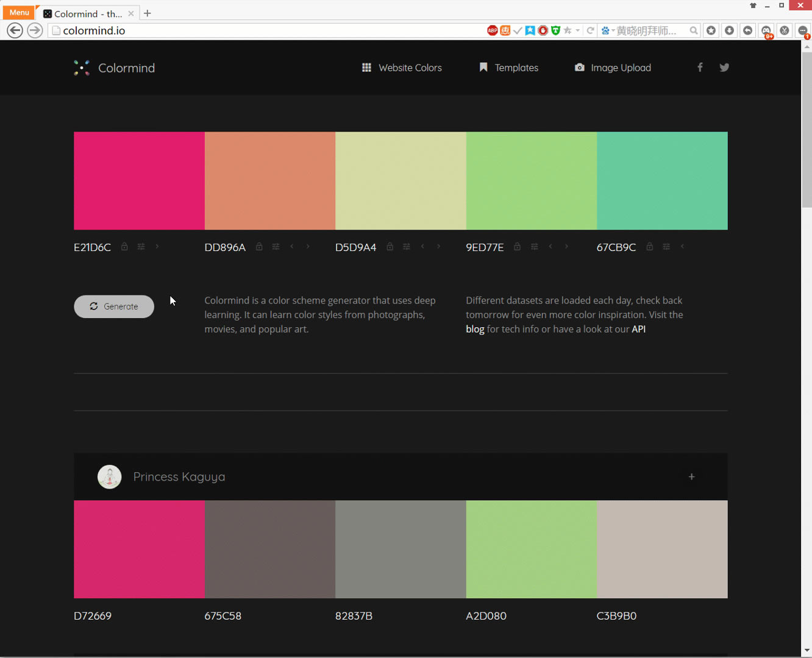
Task: Open the downloads toolbar button
Action: click(729, 30)
